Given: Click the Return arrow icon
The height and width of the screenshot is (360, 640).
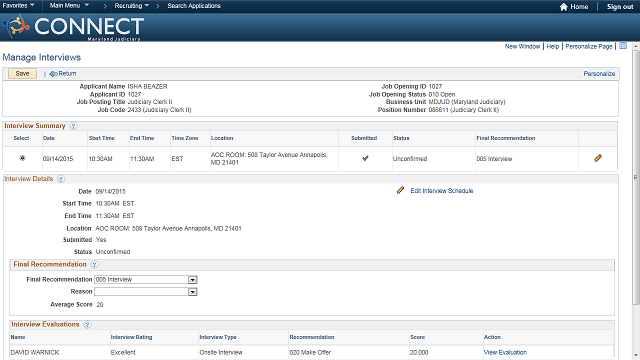Looking at the screenshot, I should [53, 74].
